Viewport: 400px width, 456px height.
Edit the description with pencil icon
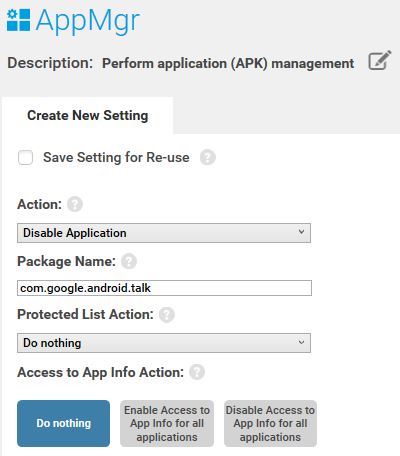(x=379, y=60)
